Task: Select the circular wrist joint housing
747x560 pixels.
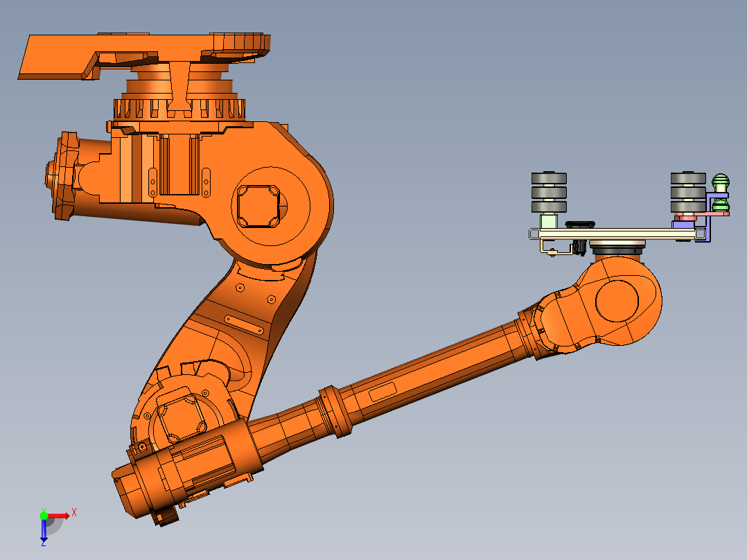Action: 617,301
